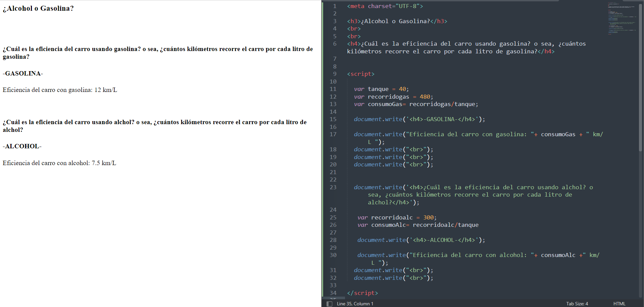This screenshot has height=307, width=644.
Task: Click line number 11 in the gutter
Action: coord(333,89)
